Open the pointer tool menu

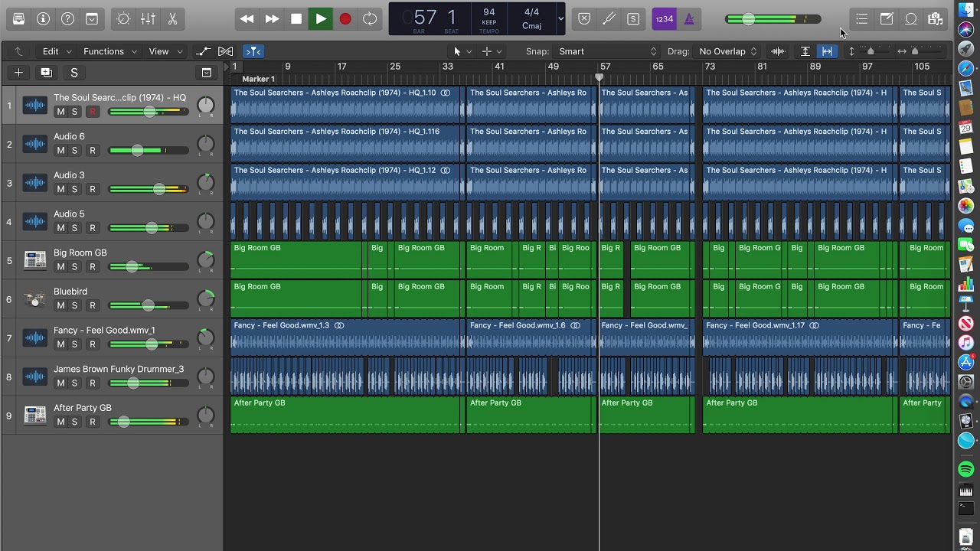click(x=462, y=51)
